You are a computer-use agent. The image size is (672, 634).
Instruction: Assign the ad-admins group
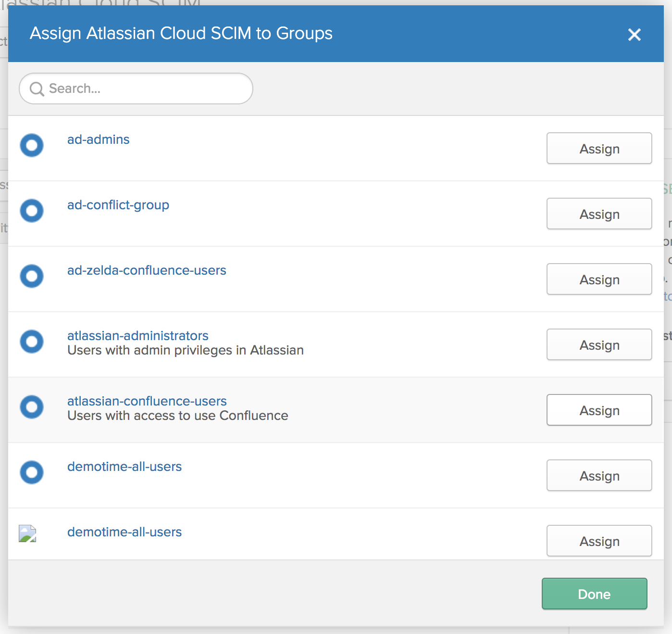599,148
